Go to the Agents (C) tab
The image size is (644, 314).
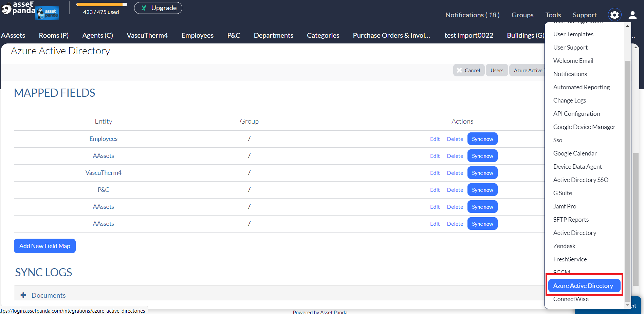(98, 35)
